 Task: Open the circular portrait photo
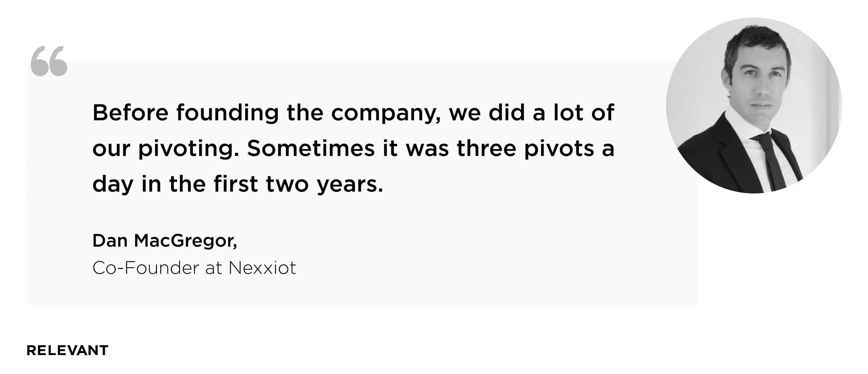pos(754,106)
